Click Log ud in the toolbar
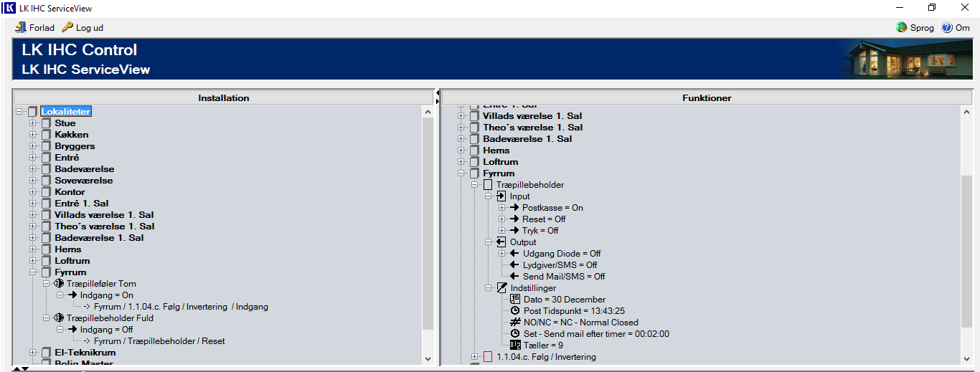This screenshot has width=980, height=372. 83,28
